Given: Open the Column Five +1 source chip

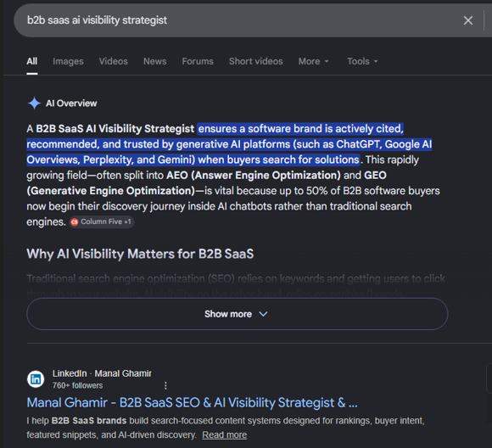Looking at the screenshot, I should [x=102, y=222].
